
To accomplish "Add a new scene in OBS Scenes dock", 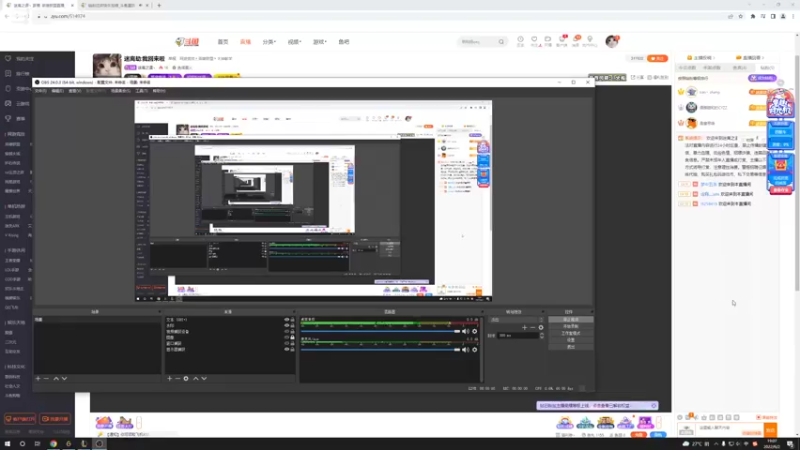I will (38, 379).
